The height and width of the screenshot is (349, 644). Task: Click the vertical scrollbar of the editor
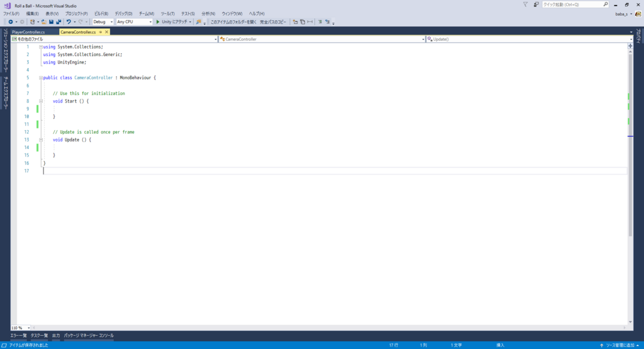pyautogui.click(x=630, y=144)
